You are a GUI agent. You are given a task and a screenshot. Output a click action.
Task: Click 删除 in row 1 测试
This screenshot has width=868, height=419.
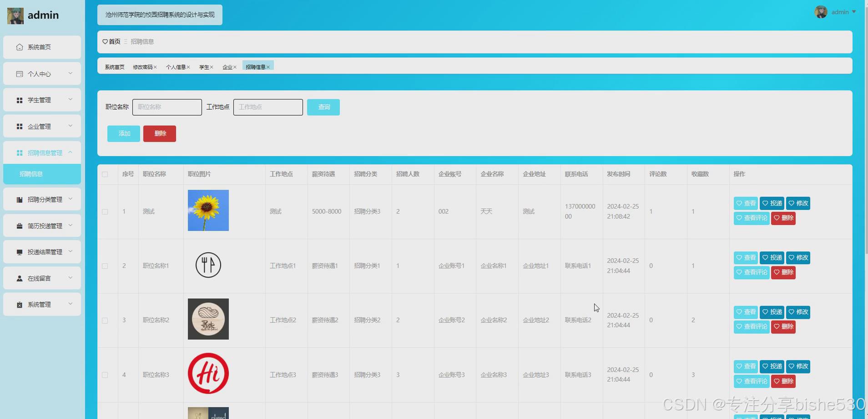[x=783, y=218]
